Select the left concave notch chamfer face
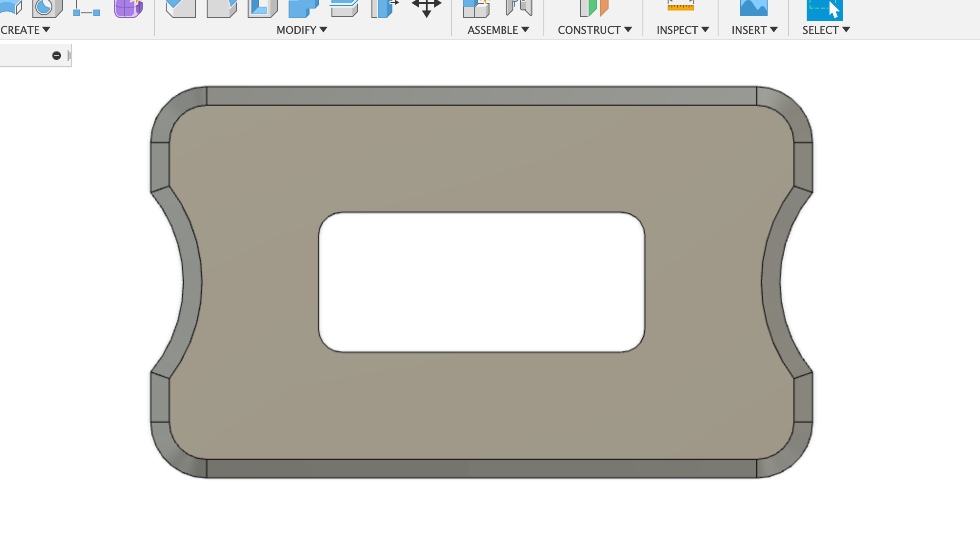 tap(192, 282)
